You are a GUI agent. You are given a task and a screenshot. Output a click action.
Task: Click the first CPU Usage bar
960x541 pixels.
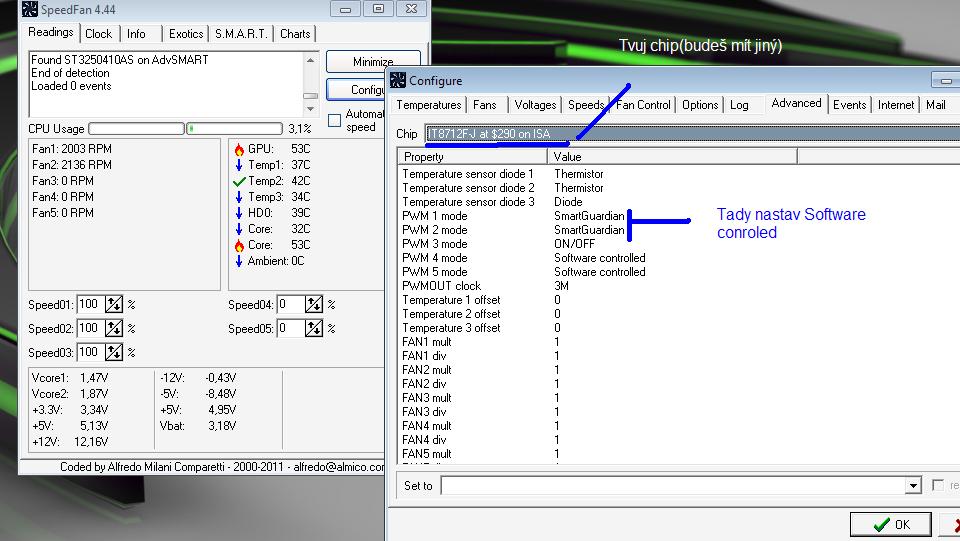point(137,129)
